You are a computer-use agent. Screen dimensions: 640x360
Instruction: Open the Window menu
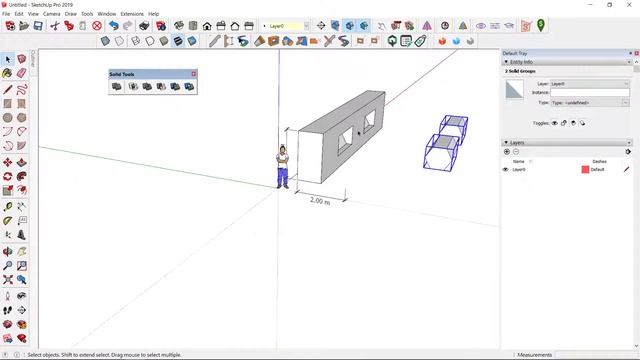(107, 14)
